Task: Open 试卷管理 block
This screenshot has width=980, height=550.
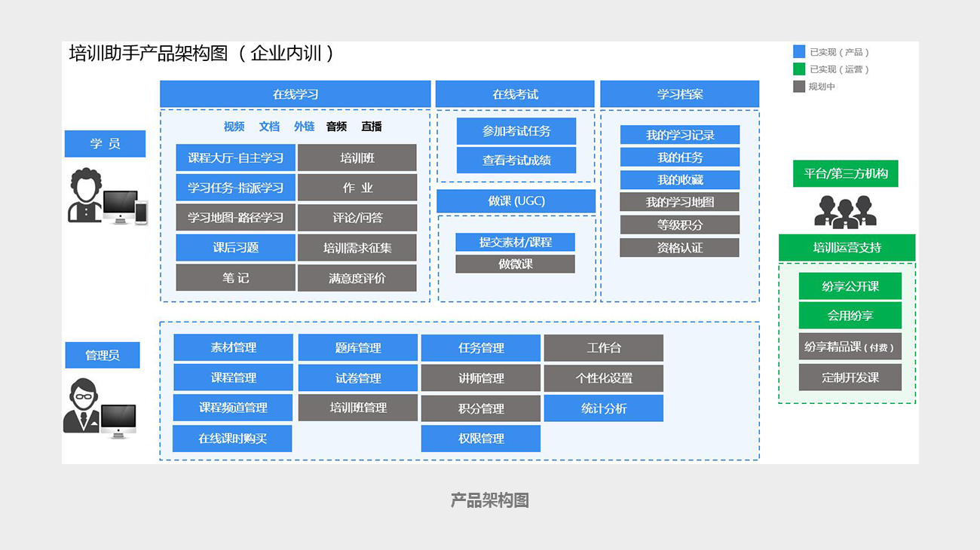Action: point(358,377)
